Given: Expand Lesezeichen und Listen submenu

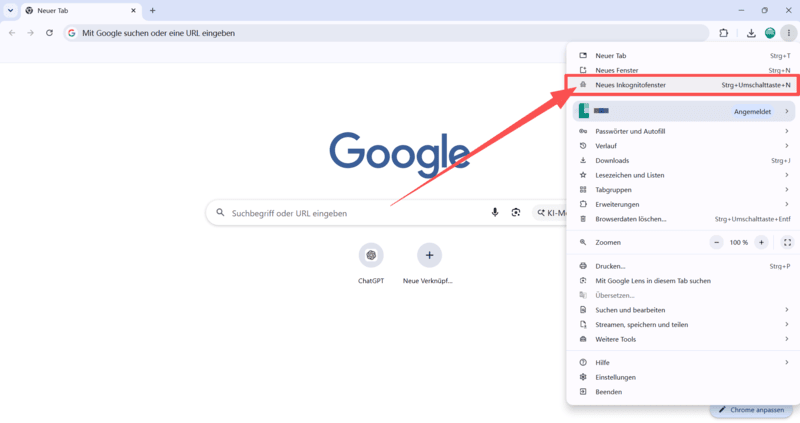Looking at the screenshot, I should 684,175.
